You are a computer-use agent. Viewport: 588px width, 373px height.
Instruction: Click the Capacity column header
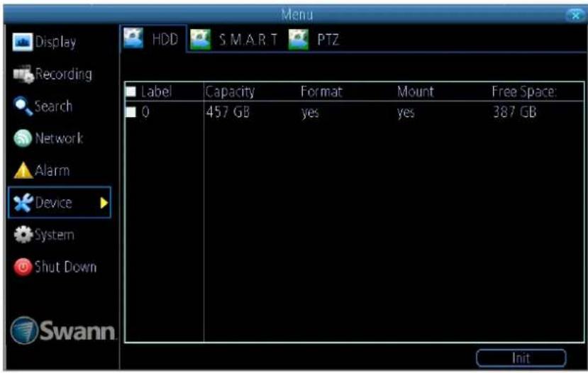(230, 91)
